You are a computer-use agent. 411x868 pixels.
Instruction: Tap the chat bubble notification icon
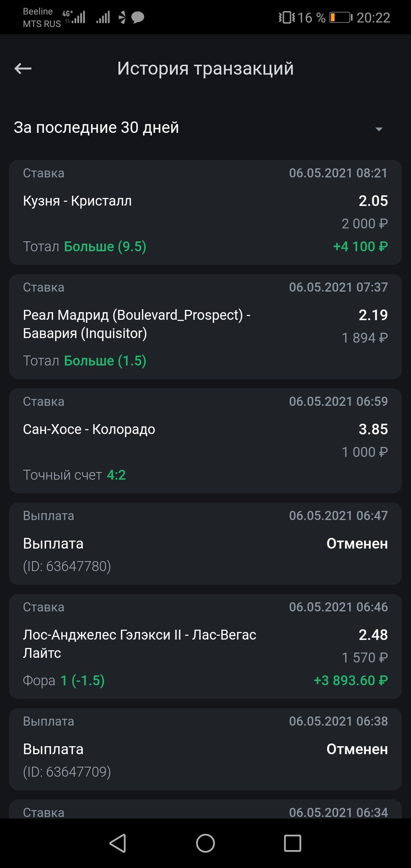click(138, 17)
